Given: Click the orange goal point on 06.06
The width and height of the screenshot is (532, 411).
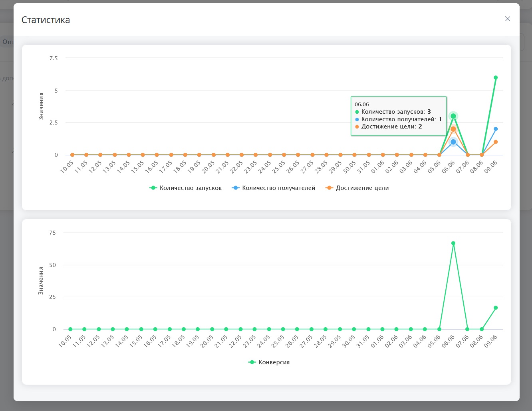Looking at the screenshot, I should [453, 129].
